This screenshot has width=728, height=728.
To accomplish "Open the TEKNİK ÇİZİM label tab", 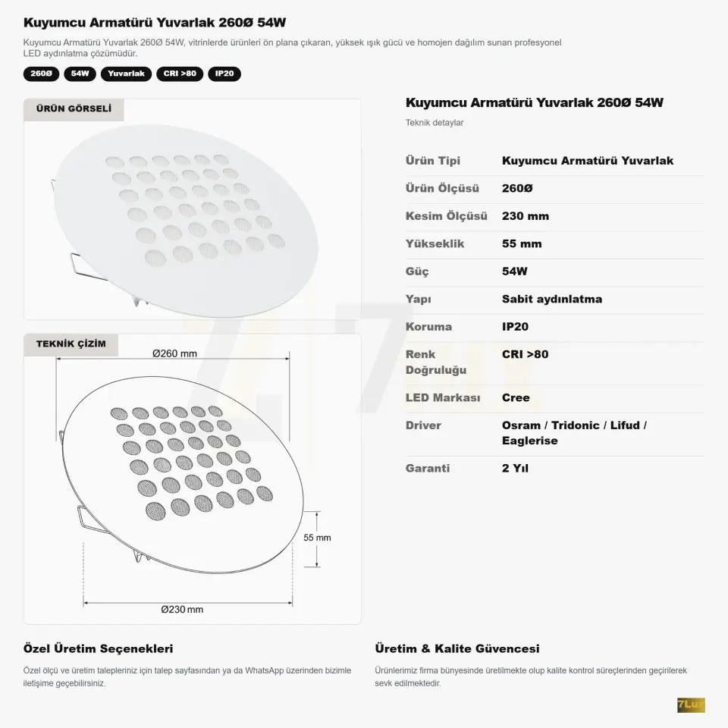I will click(x=71, y=344).
